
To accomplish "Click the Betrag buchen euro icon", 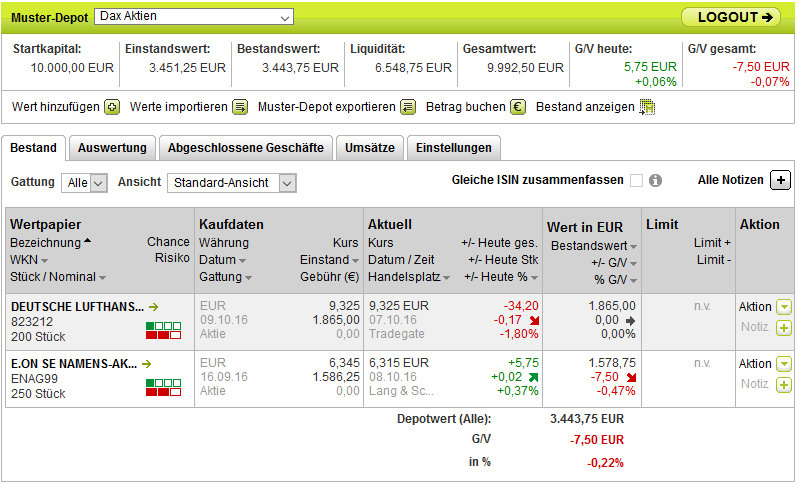I will point(518,107).
